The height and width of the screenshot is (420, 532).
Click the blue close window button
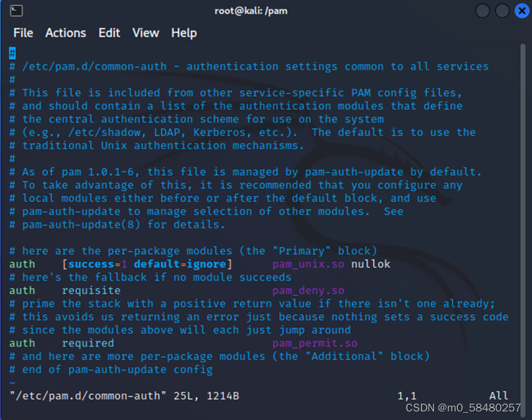coord(522,11)
